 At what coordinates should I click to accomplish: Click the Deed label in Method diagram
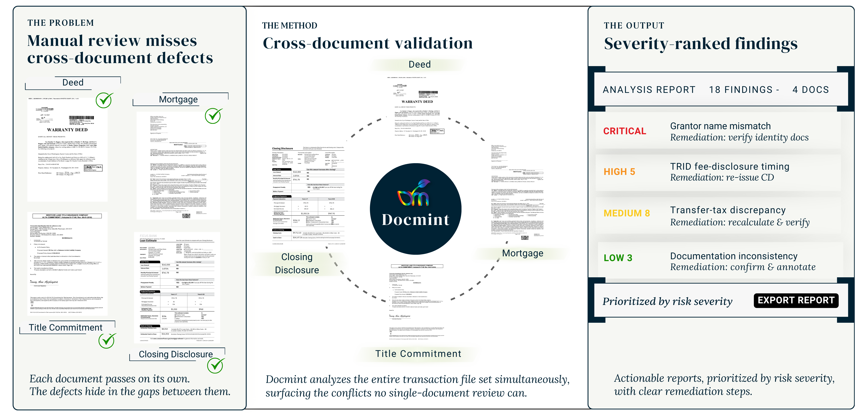(x=420, y=64)
